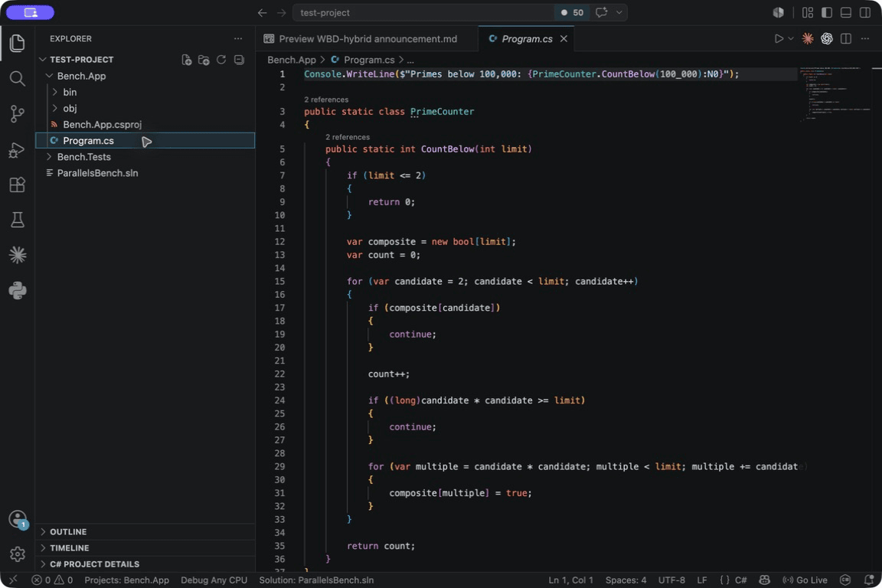
Task: Collapse all folders in Explorer
Action: [239, 60]
